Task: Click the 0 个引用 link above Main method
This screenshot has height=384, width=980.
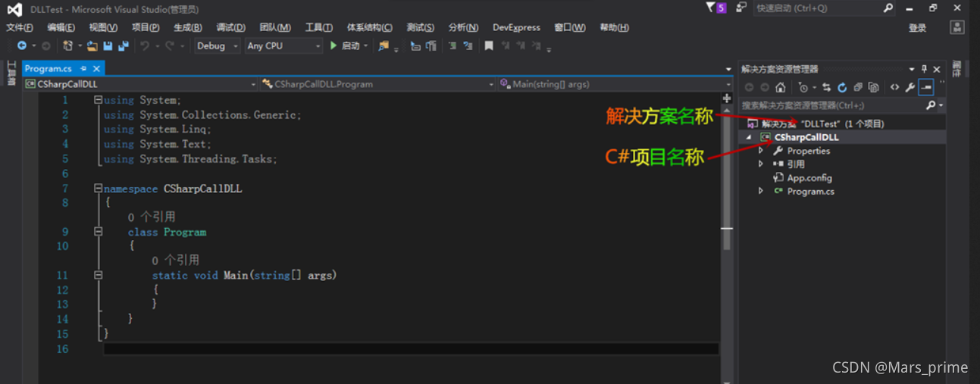Action: coord(175,261)
